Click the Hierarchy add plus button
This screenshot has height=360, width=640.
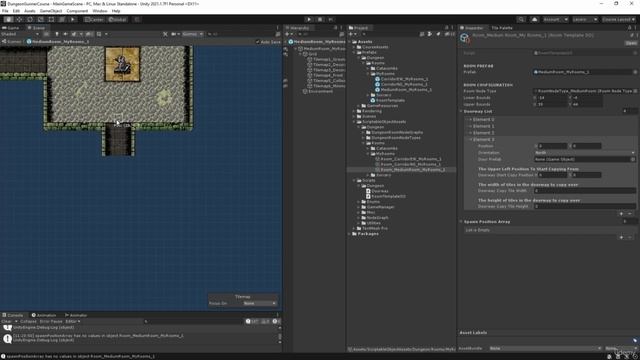[287, 34]
